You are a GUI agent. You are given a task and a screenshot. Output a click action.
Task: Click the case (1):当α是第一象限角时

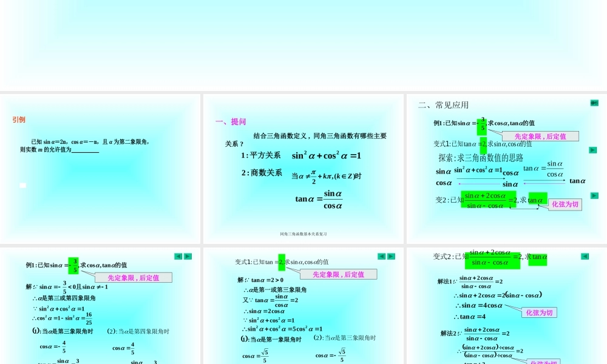point(271,339)
